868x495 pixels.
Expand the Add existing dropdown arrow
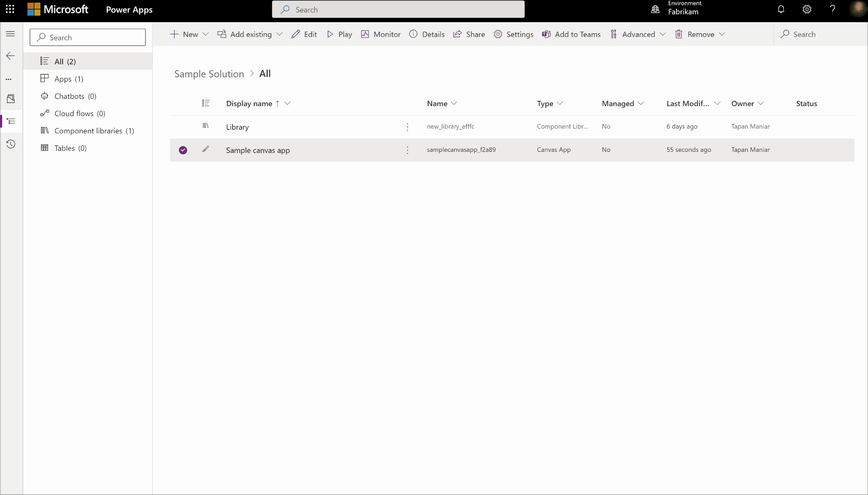click(x=279, y=34)
